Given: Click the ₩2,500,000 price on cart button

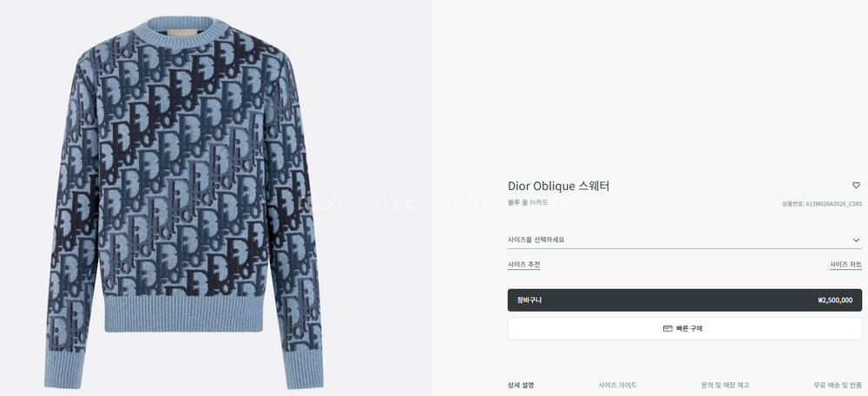Looking at the screenshot, I should (x=835, y=300).
